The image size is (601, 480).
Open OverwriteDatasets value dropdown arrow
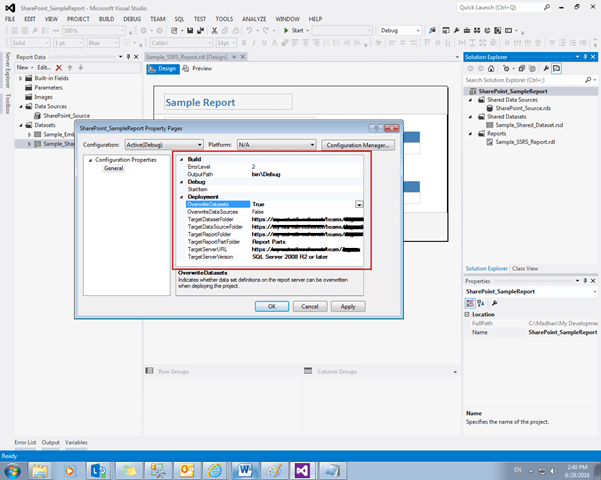(x=359, y=204)
